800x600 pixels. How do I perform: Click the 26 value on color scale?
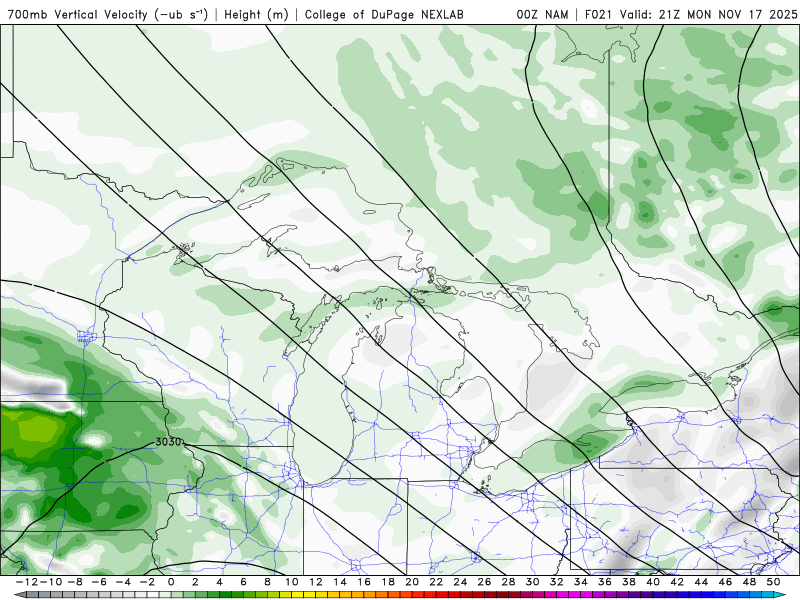[484, 582]
